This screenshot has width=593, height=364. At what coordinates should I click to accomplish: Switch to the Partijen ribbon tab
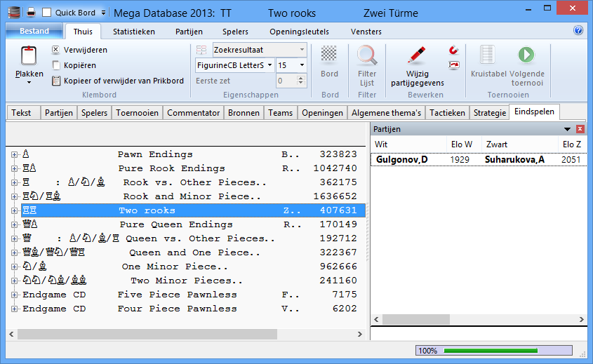click(189, 32)
